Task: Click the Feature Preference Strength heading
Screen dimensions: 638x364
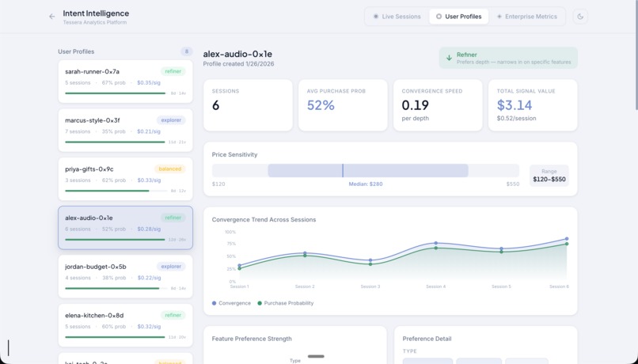Action: (252, 339)
